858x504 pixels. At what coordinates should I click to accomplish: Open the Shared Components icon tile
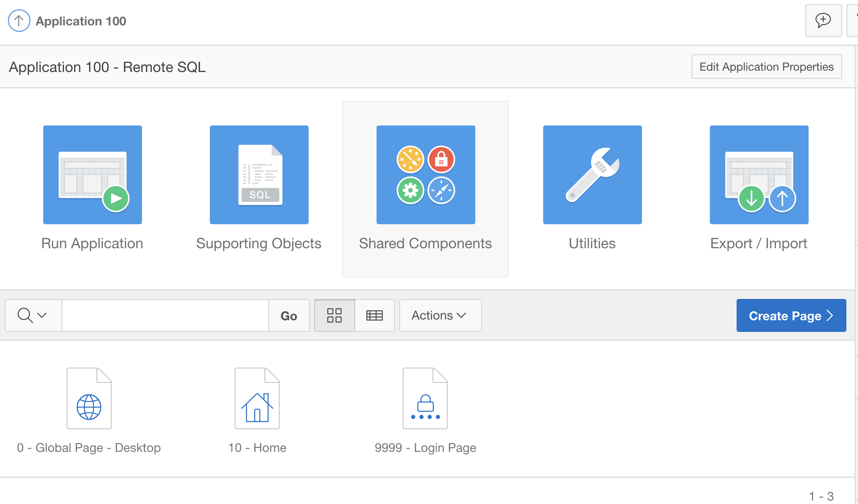(426, 175)
